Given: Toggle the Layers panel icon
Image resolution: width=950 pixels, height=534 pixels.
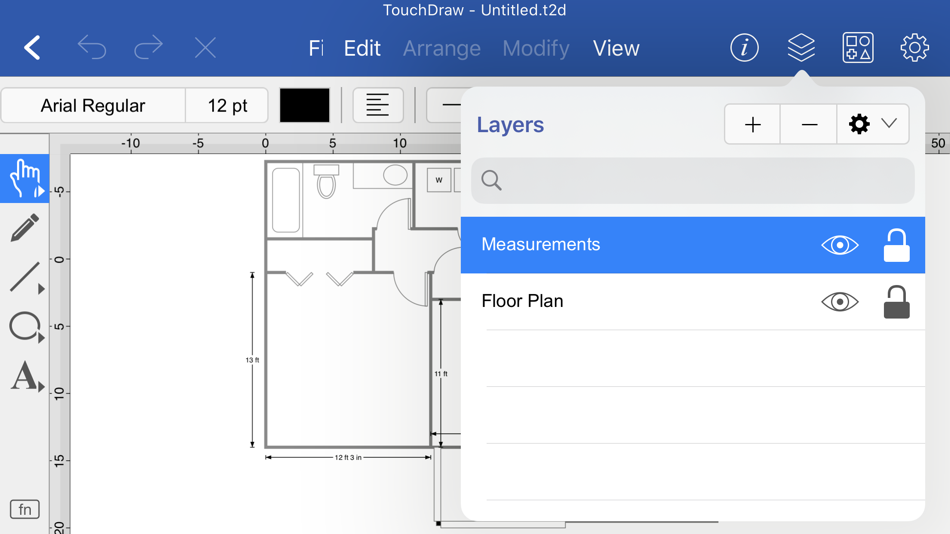Looking at the screenshot, I should coord(801,48).
